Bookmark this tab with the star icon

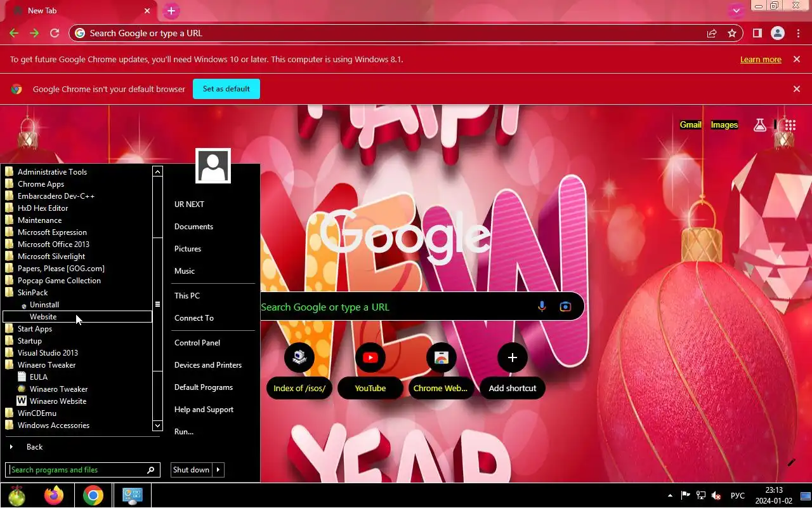tap(732, 33)
